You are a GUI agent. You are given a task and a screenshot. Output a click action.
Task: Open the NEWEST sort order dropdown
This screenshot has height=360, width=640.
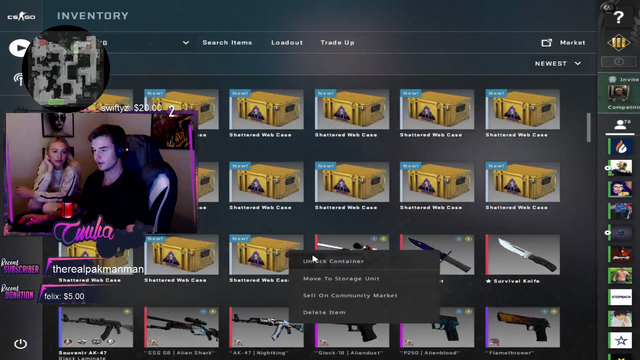click(558, 64)
